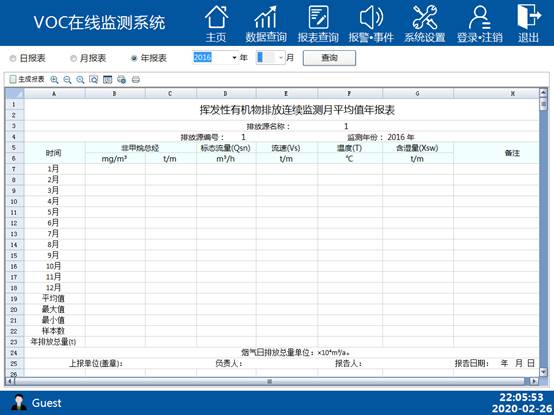Click the 时间 header cell
Image resolution: width=554 pixels, height=415 pixels.
[53, 153]
